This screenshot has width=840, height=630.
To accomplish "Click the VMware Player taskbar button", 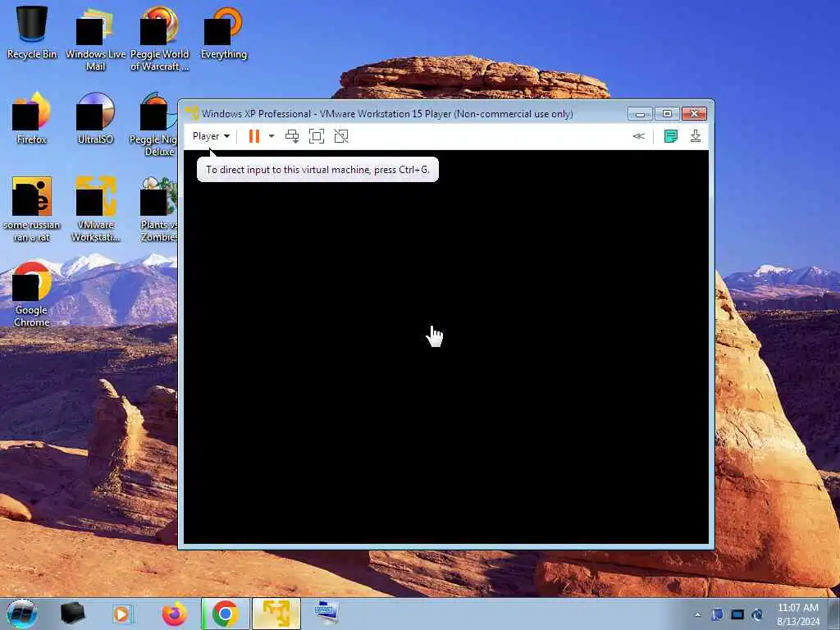I will [276, 614].
